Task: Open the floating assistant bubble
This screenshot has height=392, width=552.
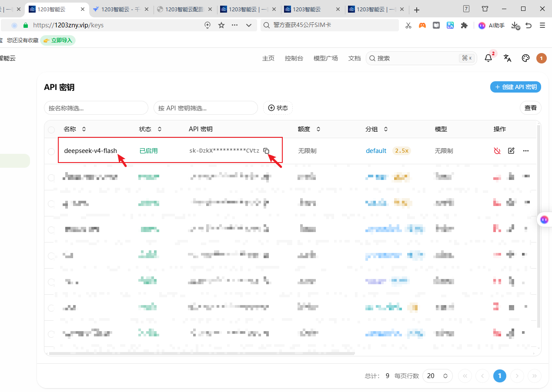Action: [x=544, y=220]
